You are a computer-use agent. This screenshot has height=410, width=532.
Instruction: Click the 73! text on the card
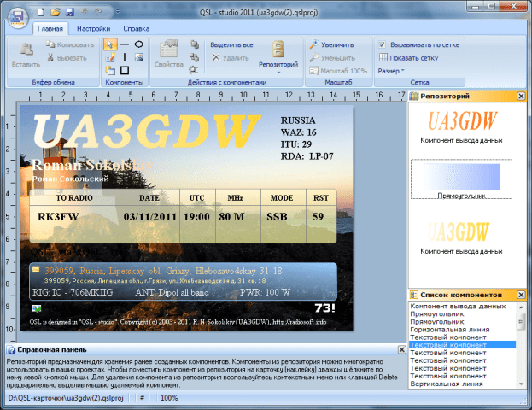pos(324,308)
